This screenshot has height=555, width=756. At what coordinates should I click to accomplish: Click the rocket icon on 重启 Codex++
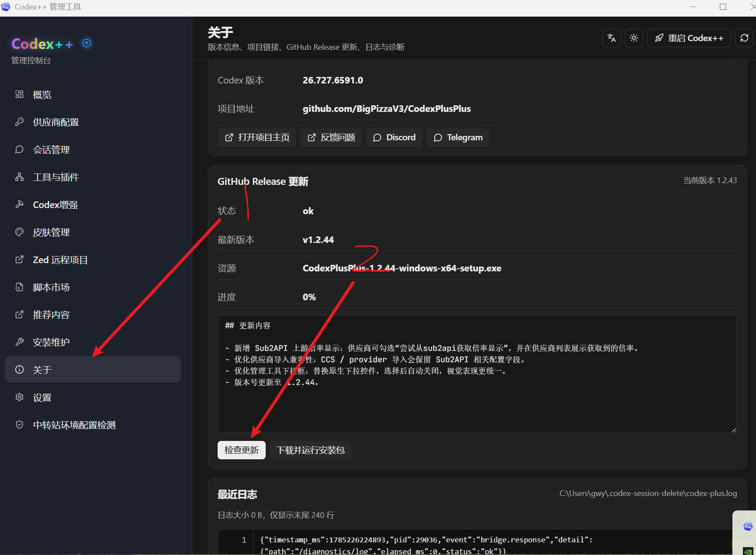click(x=659, y=38)
